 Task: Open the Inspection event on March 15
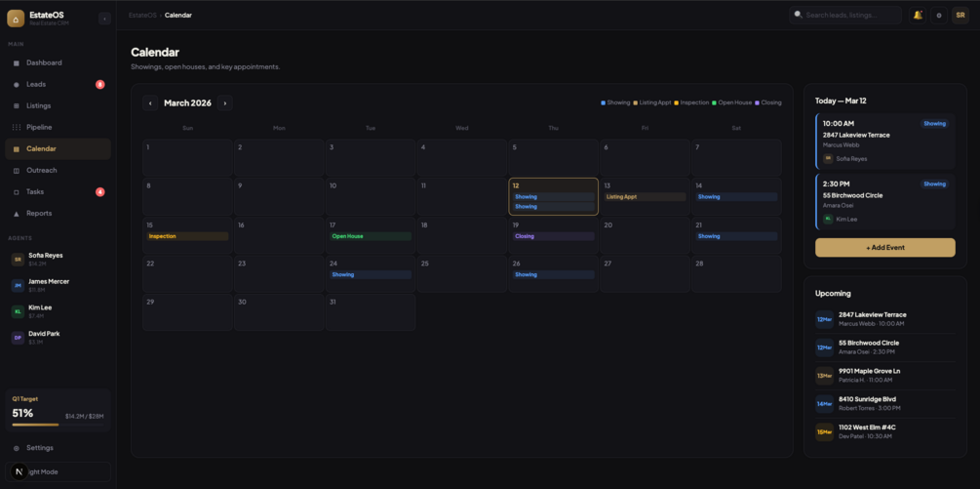[x=187, y=236]
